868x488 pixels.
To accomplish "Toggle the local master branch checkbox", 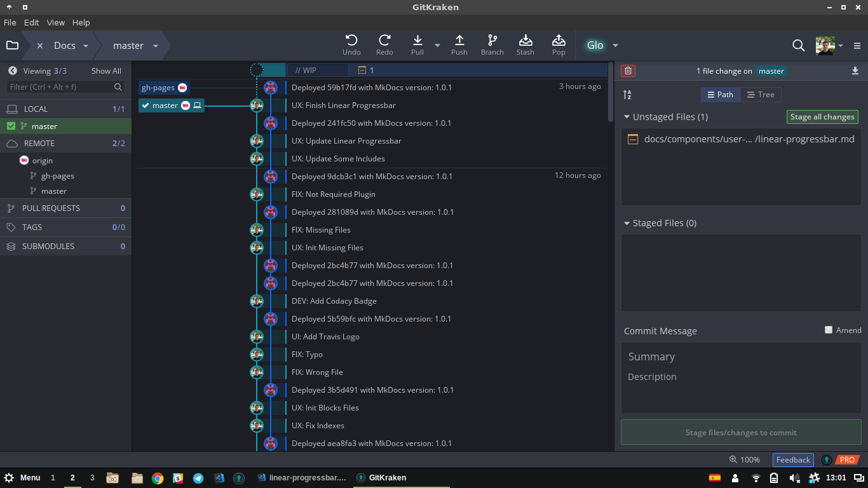I will click(11, 126).
